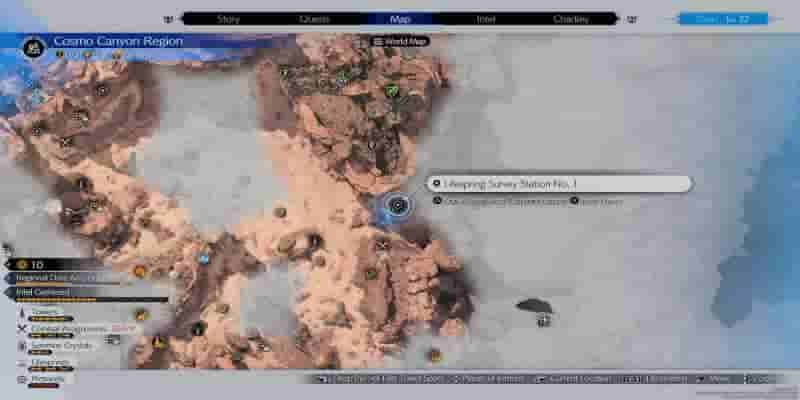Switch to the Quests tab

(314, 19)
